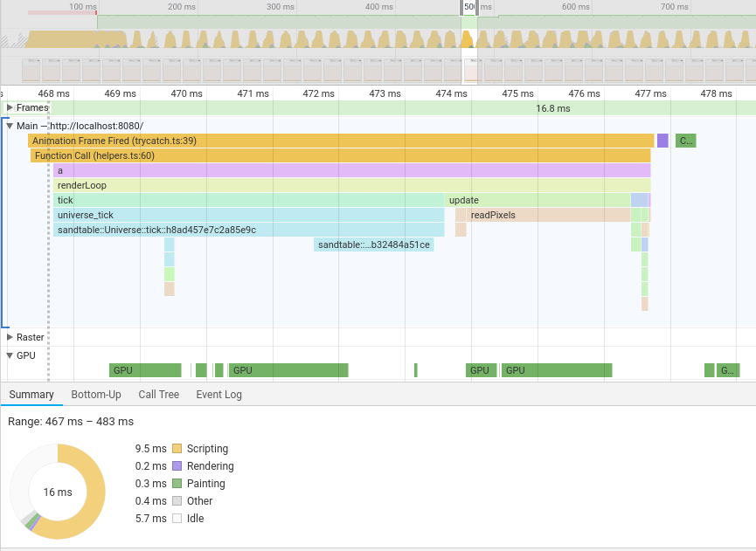Expand the Frames track
The width and height of the screenshot is (756, 551).
tap(10, 107)
